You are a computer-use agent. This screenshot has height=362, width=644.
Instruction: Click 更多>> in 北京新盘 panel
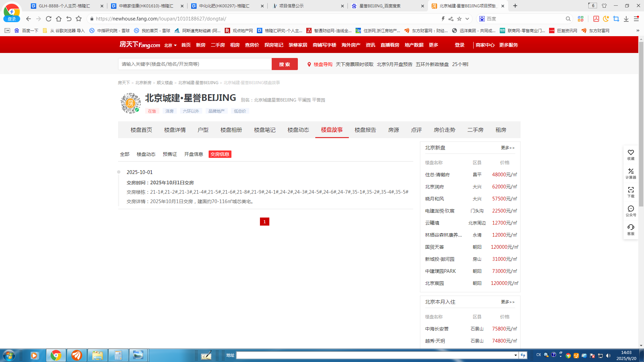tap(508, 148)
